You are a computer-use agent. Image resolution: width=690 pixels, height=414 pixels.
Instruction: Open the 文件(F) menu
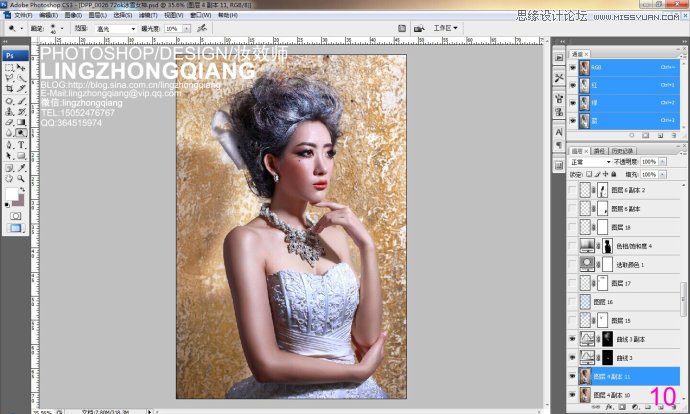pyautogui.click(x=23, y=15)
